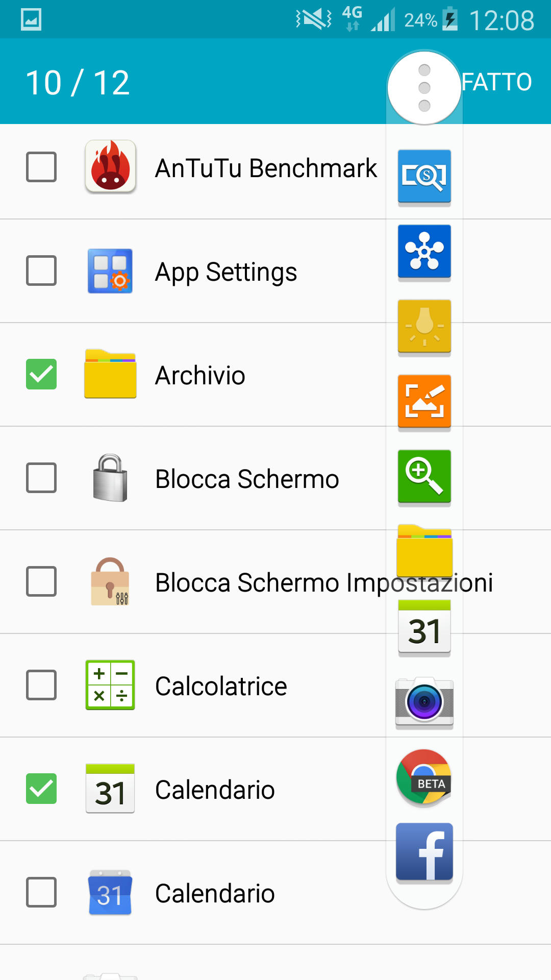Image resolution: width=551 pixels, height=980 pixels.
Task: Check the Blocca Schermo checkbox
Action: [x=41, y=478]
